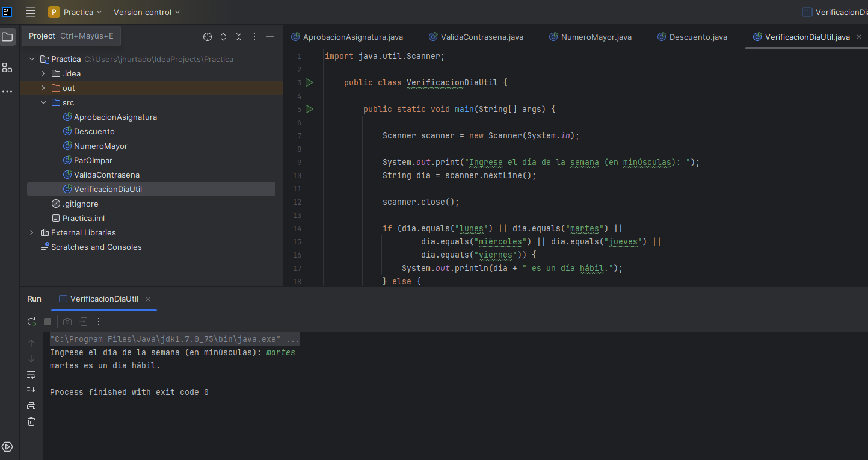Expand the out folder
The height and width of the screenshot is (460, 868).
point(43,88)
